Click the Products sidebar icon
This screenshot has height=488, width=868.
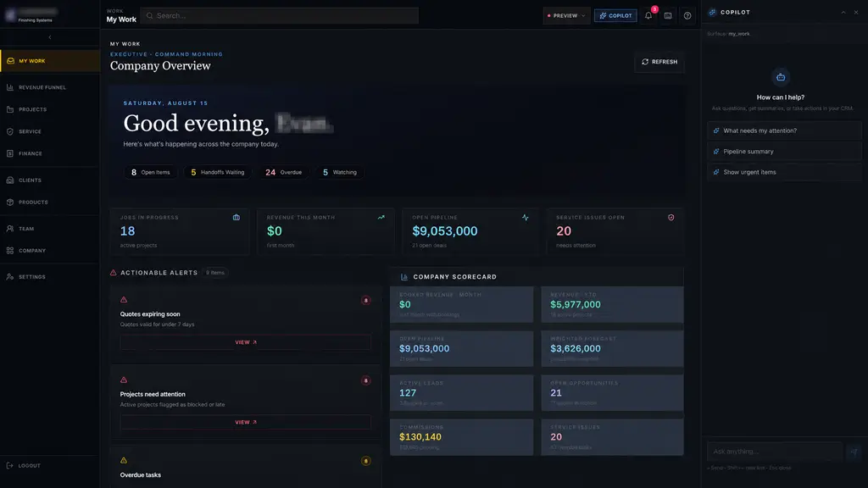click(10, 202)
